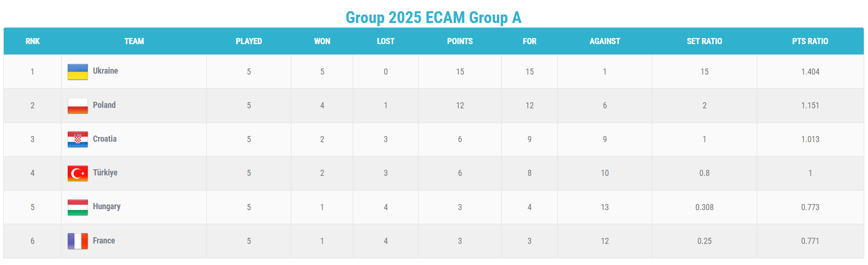
Task: Click the Croatia flag icon
Action: tap(77, 139)
